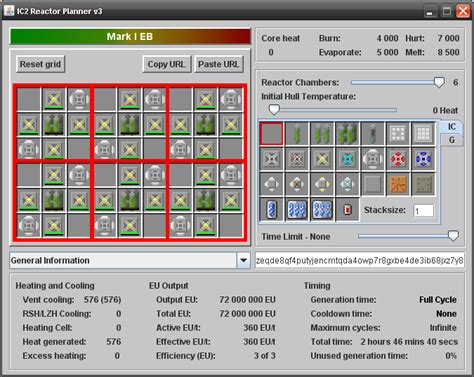The image size is (474, 377).
Task: Click the reactor layout URL text field
Action: [360, 260]
